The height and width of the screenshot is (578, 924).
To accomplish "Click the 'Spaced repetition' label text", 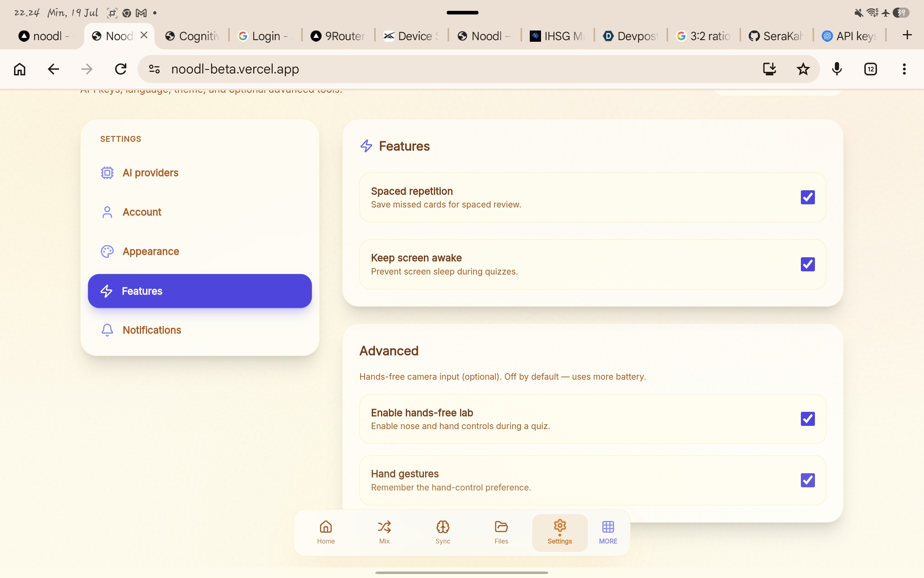I will pos(412,191).
